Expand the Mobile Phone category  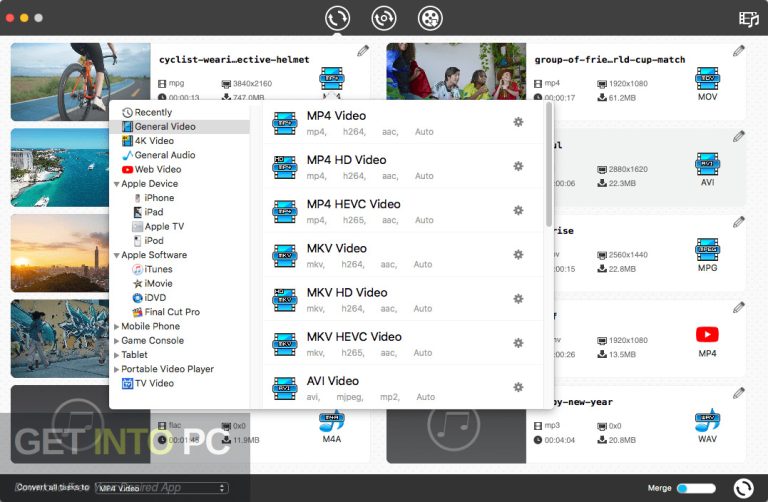click(117, 327)
